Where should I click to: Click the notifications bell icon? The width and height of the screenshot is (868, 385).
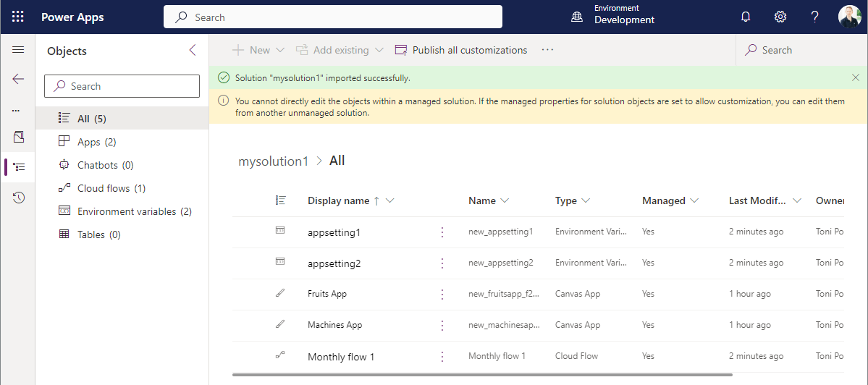[746, 17]
